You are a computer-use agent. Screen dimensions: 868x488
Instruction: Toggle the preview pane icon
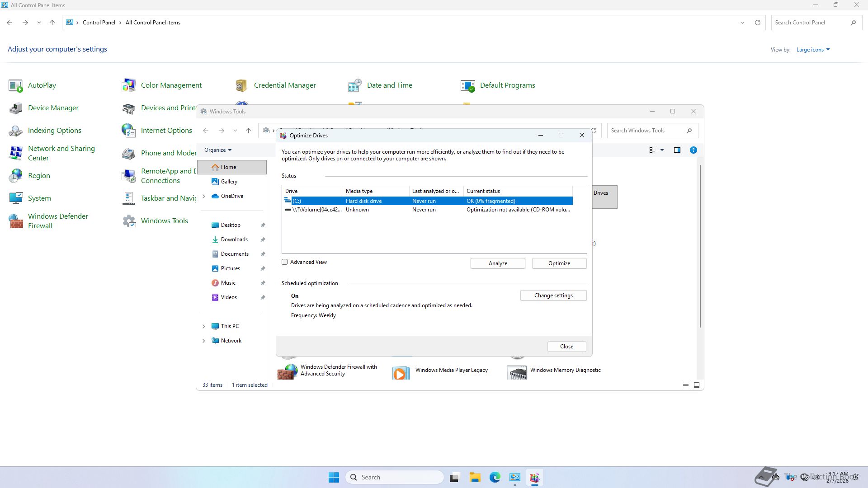coord(677,150)
